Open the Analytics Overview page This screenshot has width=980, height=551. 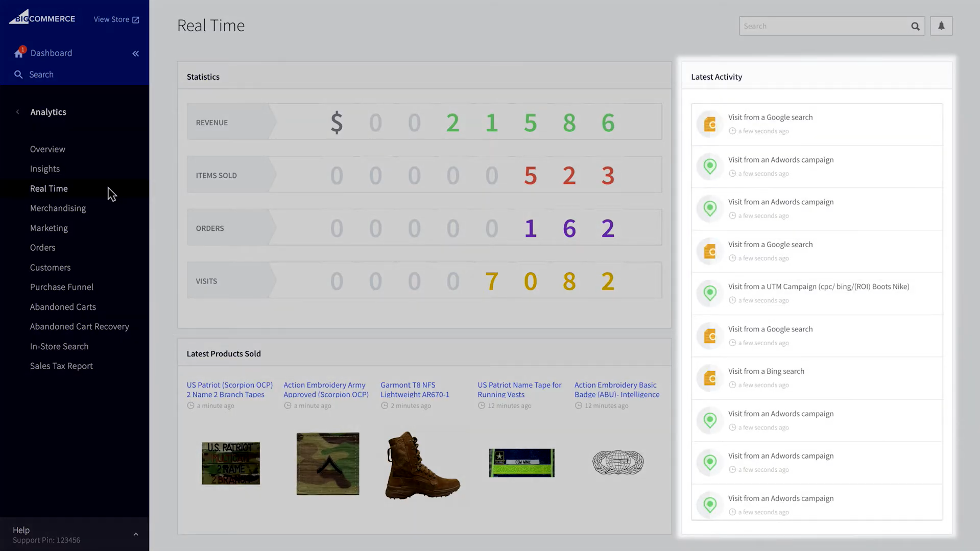[x=47, y=149]
